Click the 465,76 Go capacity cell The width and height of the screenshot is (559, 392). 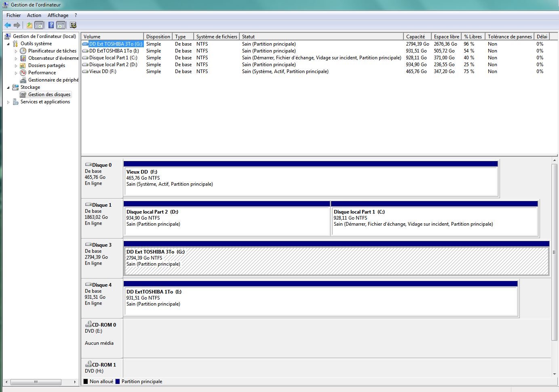pos(416,71)
